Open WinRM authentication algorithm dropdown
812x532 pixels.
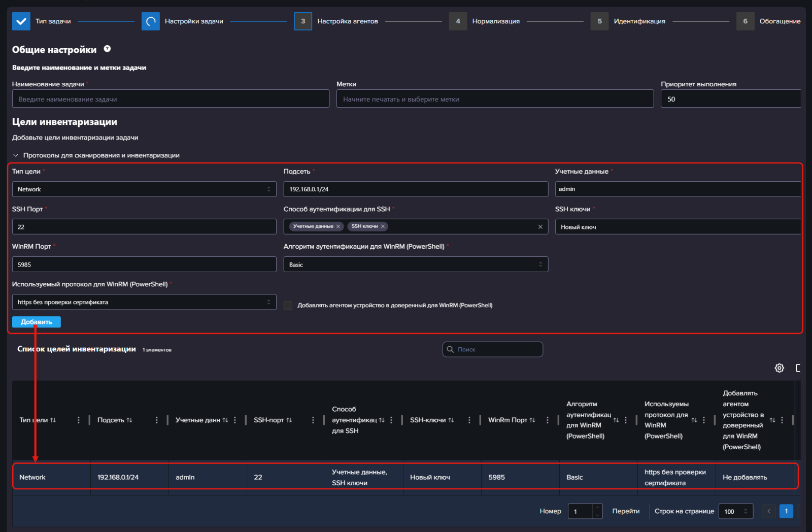point(415,264)
